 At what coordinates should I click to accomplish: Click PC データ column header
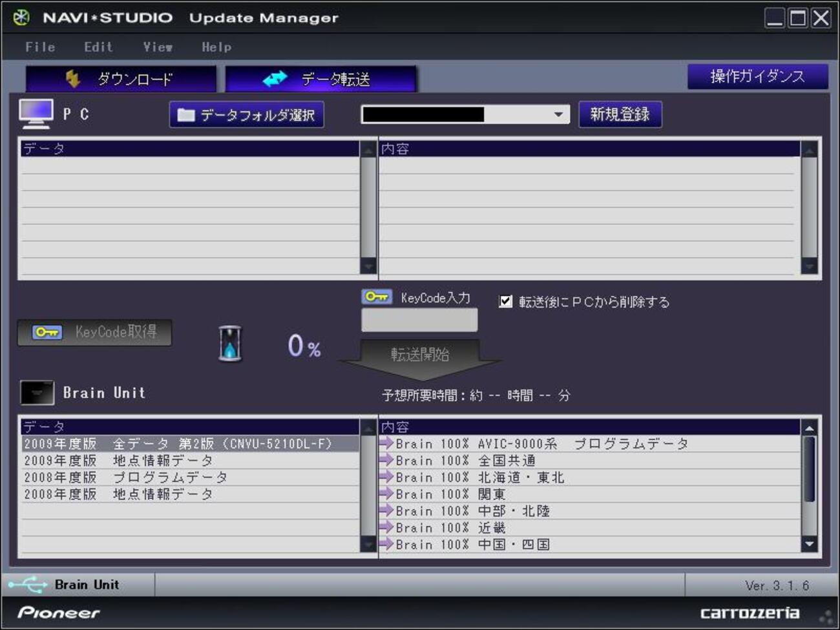(191, 149)
